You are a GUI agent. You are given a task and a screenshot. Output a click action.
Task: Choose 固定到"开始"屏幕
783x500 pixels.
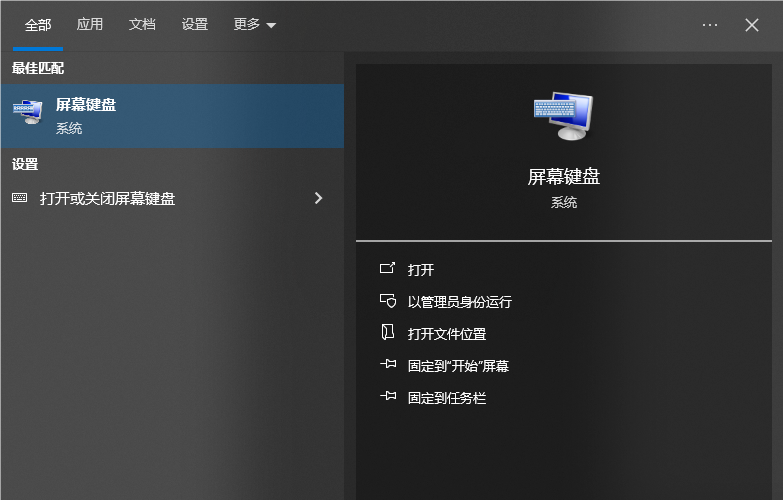[458, 366]
